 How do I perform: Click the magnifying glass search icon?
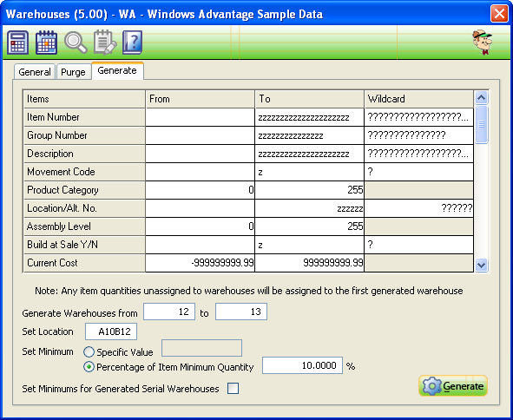(x=76, y=43)
